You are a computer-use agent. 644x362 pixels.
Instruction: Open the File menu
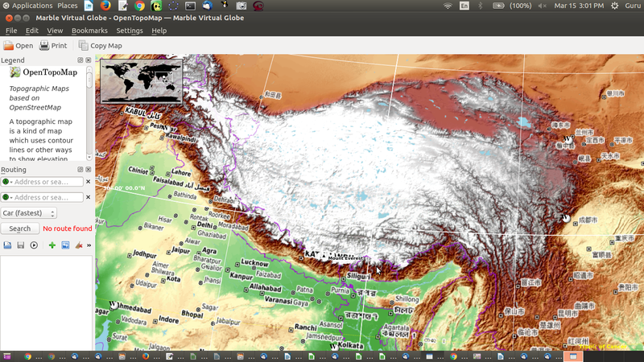(11, 31)
